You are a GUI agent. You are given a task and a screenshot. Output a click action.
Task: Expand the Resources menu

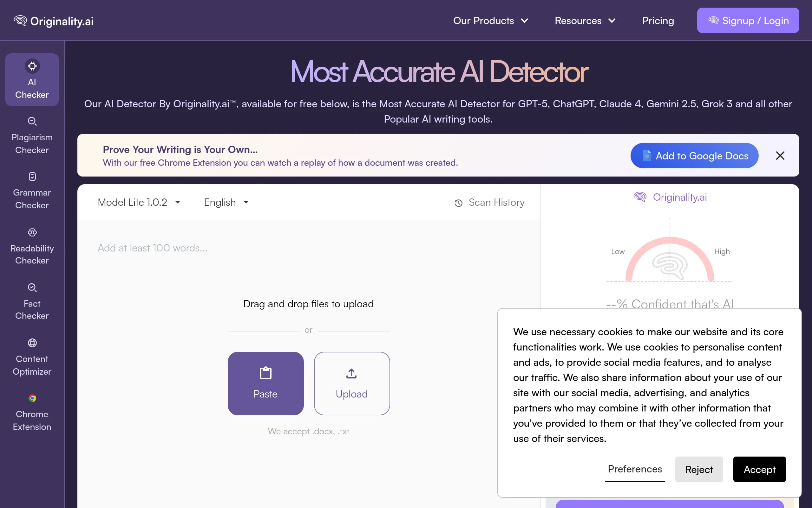tap(585, 21)
